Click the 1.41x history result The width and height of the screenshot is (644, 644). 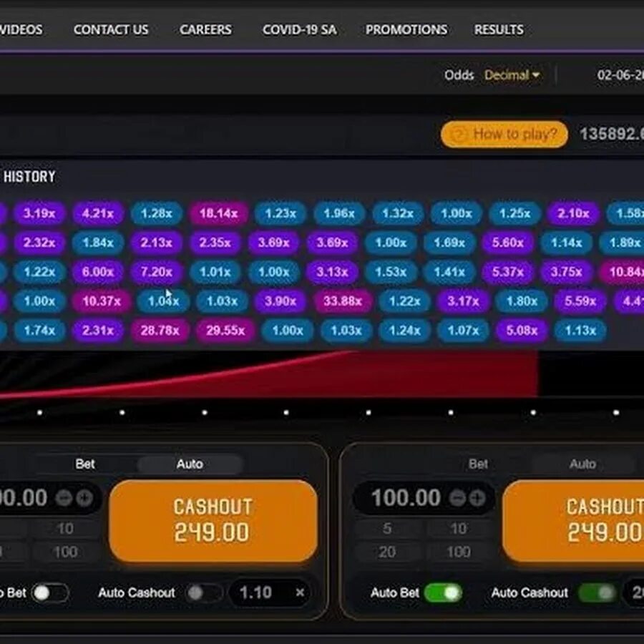pyautogui.click(x=449, y=272)
